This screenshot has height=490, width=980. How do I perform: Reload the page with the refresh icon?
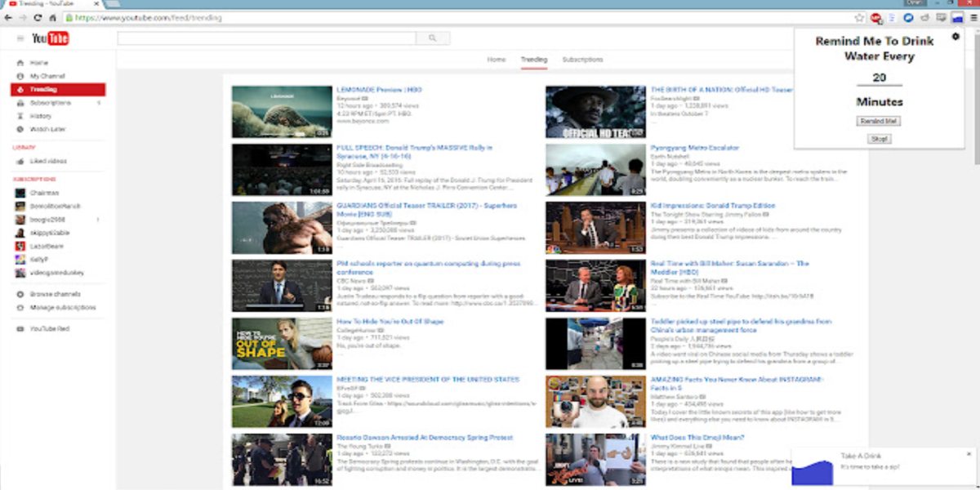(38, 17)
